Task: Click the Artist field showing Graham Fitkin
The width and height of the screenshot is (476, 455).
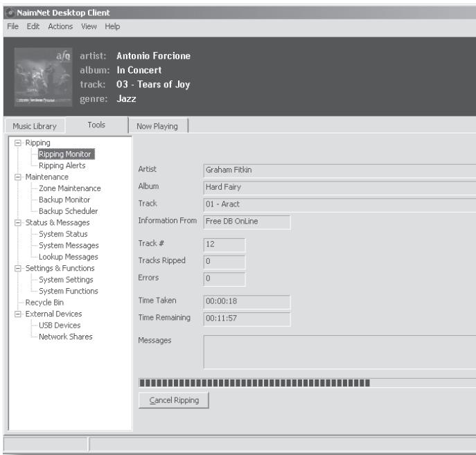Action: pyautogui.click(x=338, y=171)
